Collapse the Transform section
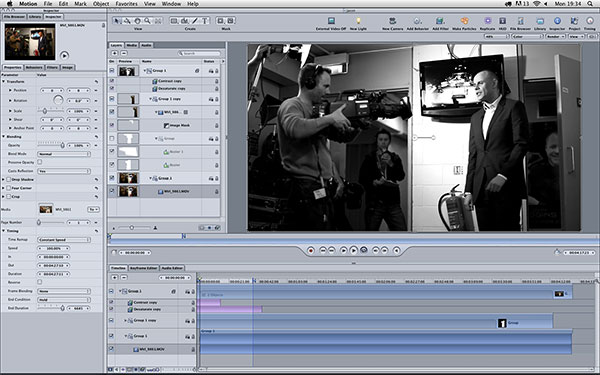 (x=4, y=82)
